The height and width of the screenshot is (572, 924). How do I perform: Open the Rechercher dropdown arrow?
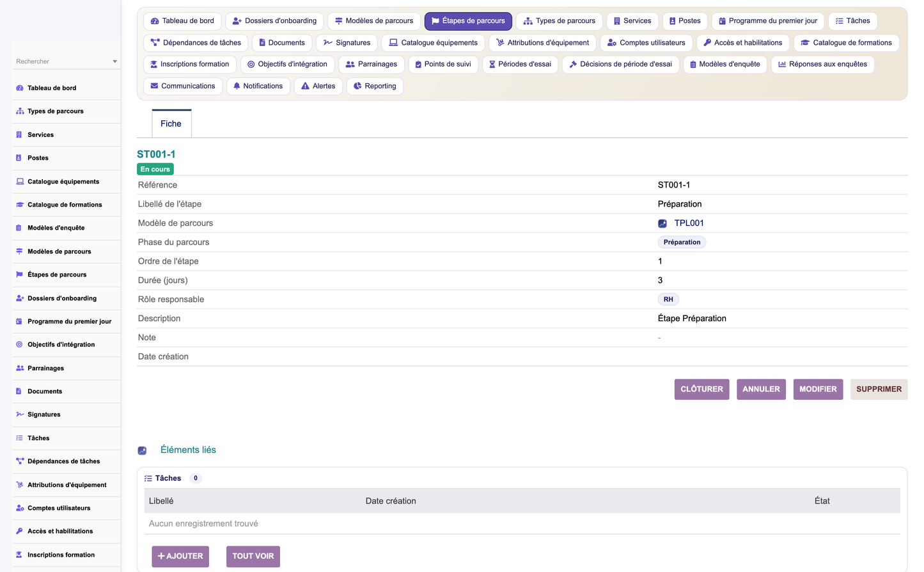(115, 62)
